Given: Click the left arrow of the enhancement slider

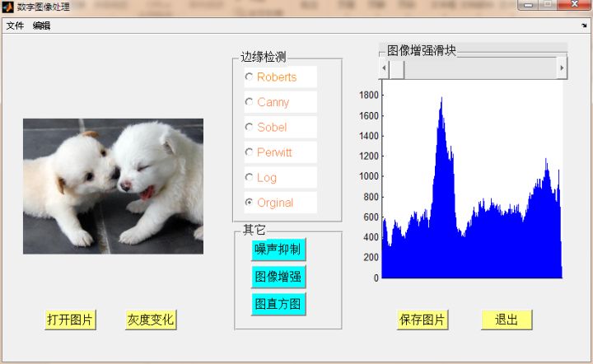Looking at the screenshot, I should click(x=384, y=68).
